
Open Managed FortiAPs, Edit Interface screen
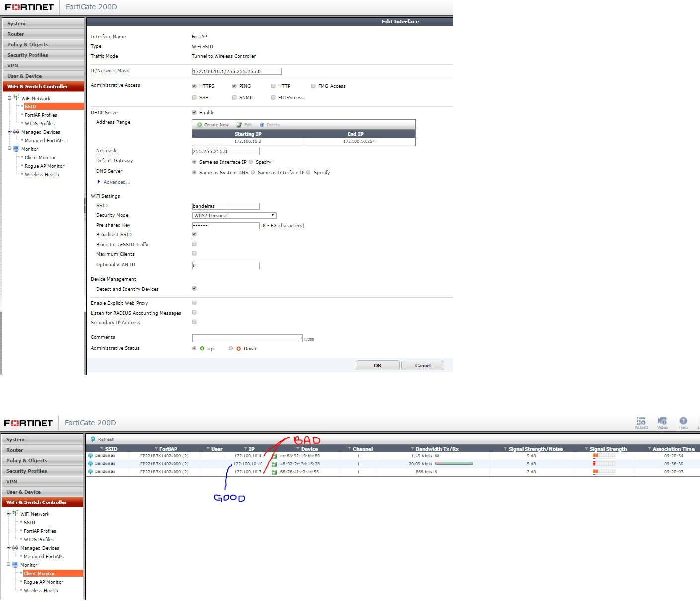[x=45, y=140]
